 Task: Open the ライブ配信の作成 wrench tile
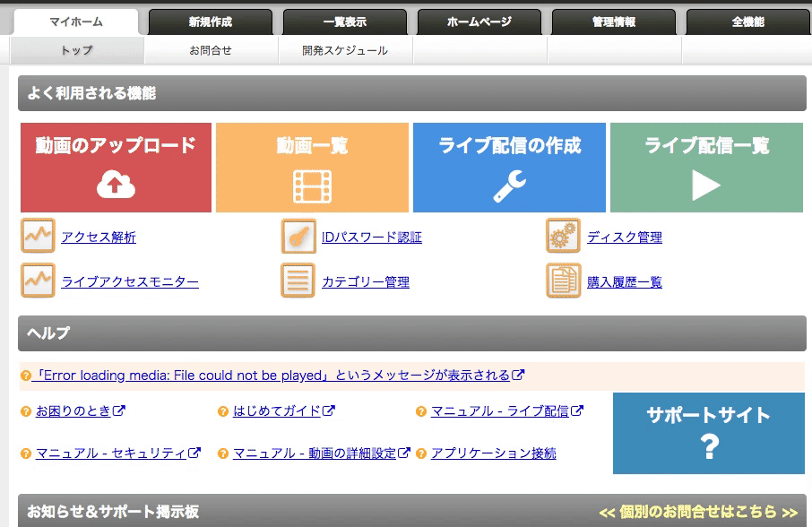click(x=509, y=168)
